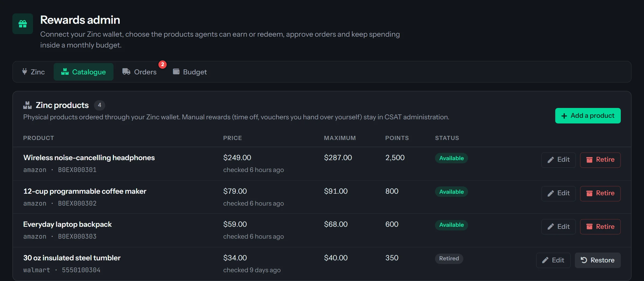Image resolution: width=644 pixels, height=281 pixels.
Task: Click the 2,500 points value
Action: (395, 158)
